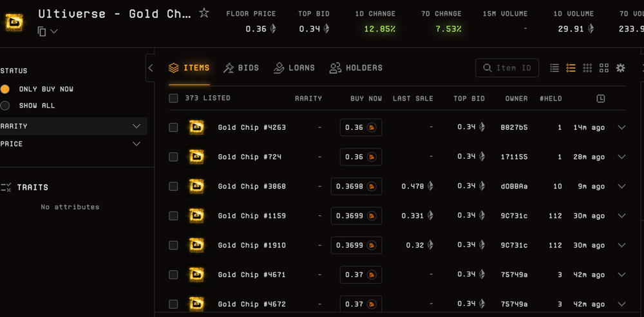Image resolution: width=644 pixels, height=317 pixels.
Task: Select the Show All radio option
Action: [5, 105]
